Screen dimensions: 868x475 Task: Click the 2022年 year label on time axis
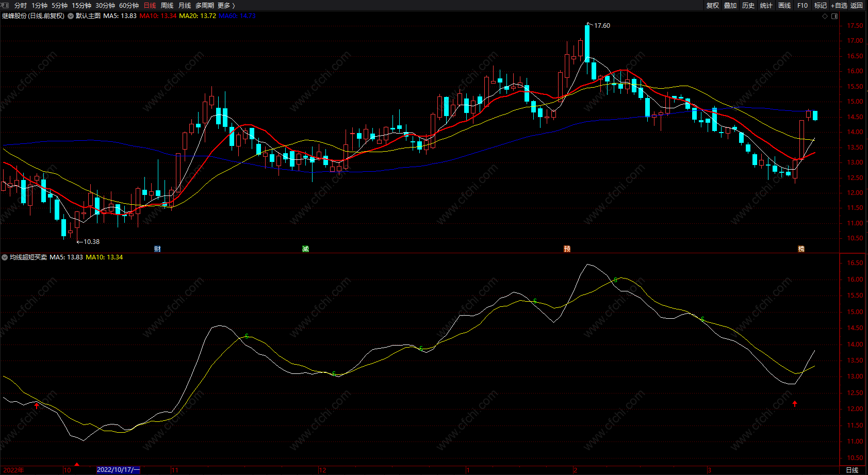[x=13, y=470]
